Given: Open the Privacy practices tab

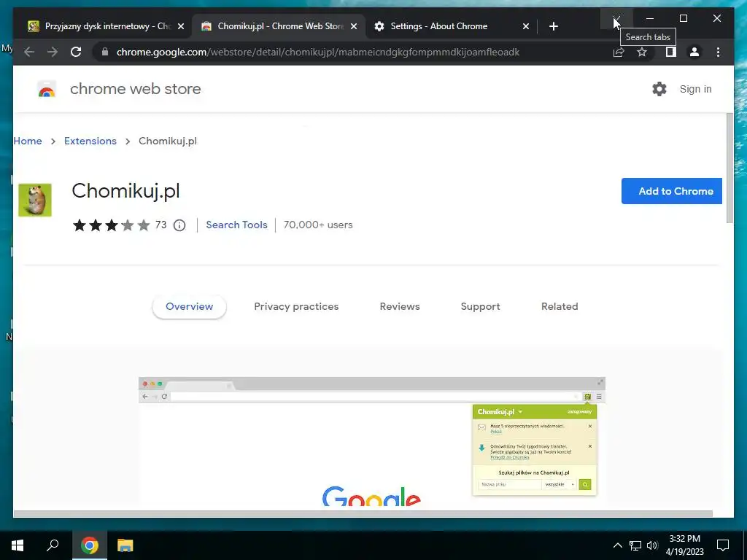Looking at the screenshot, I should [x=296, y=307].
